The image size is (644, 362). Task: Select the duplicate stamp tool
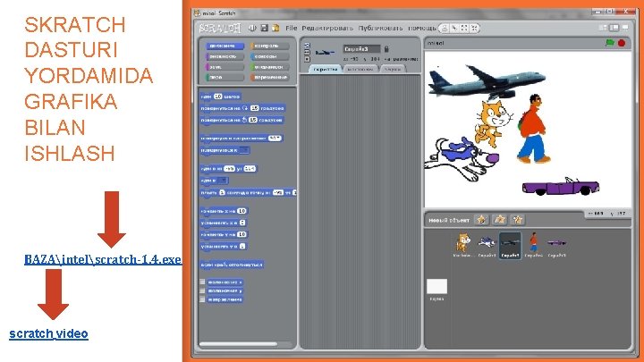point(445,28)
